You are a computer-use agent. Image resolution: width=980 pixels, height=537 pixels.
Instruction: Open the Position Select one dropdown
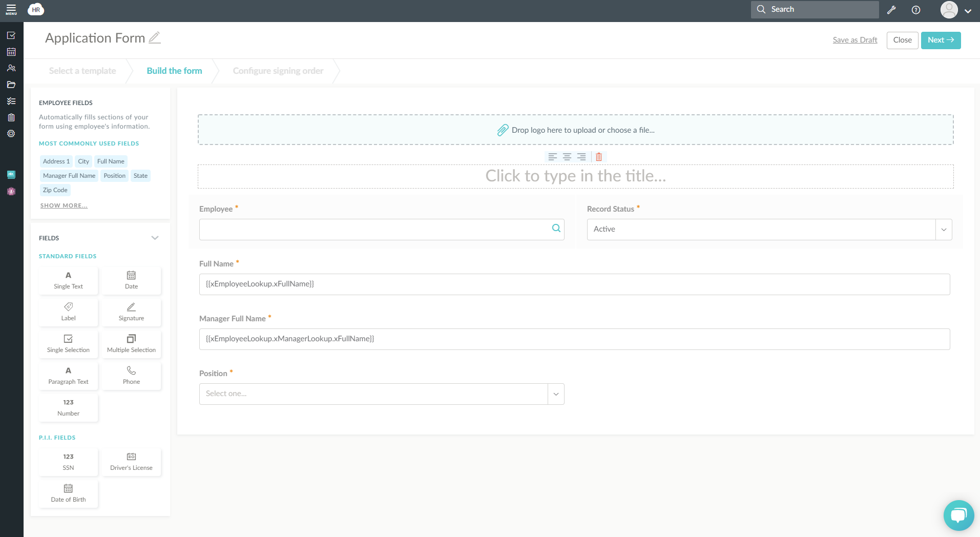[x=555, y=394]
